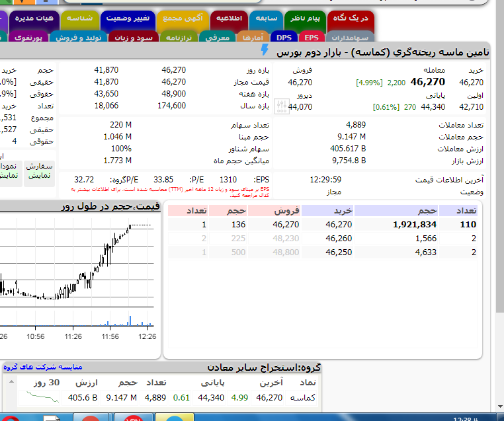Click the group P/E value 32.72
Image resolution: width=504 pixels, height=421 pixels.
[x=84, y=180]
